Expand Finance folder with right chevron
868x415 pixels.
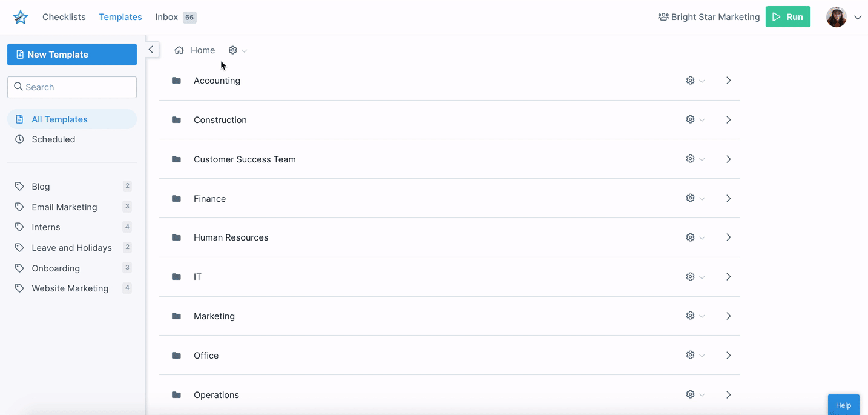pos(729,199)
